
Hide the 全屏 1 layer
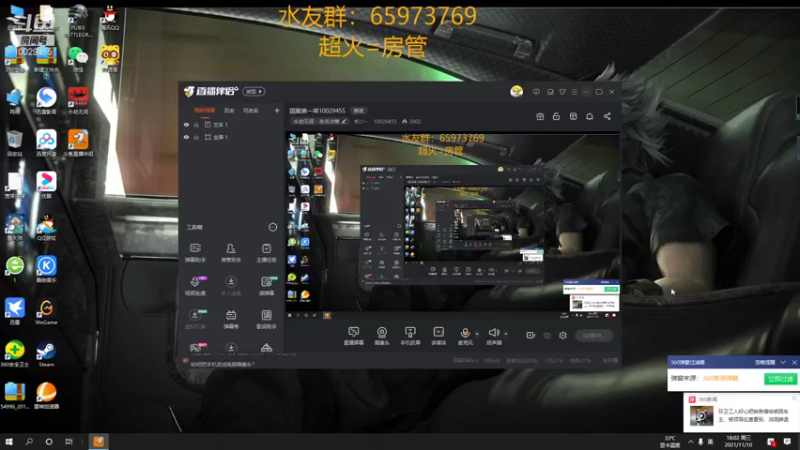click(x=186, y=137)
